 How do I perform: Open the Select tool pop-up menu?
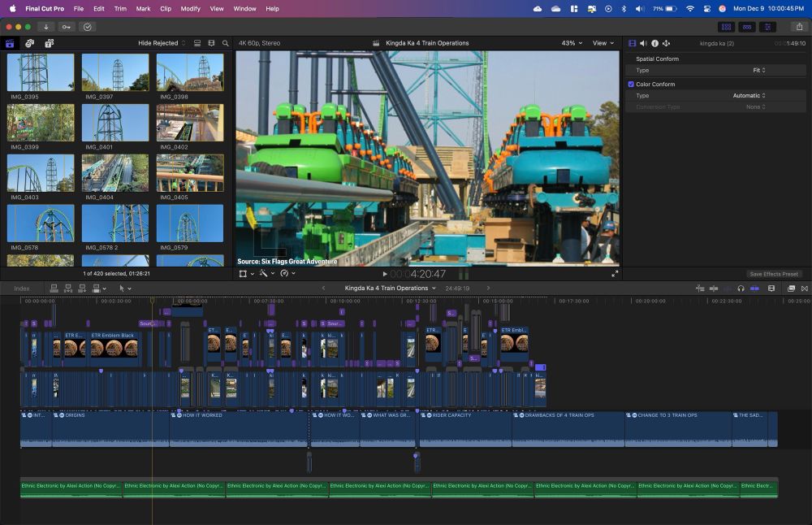[125, 289]
